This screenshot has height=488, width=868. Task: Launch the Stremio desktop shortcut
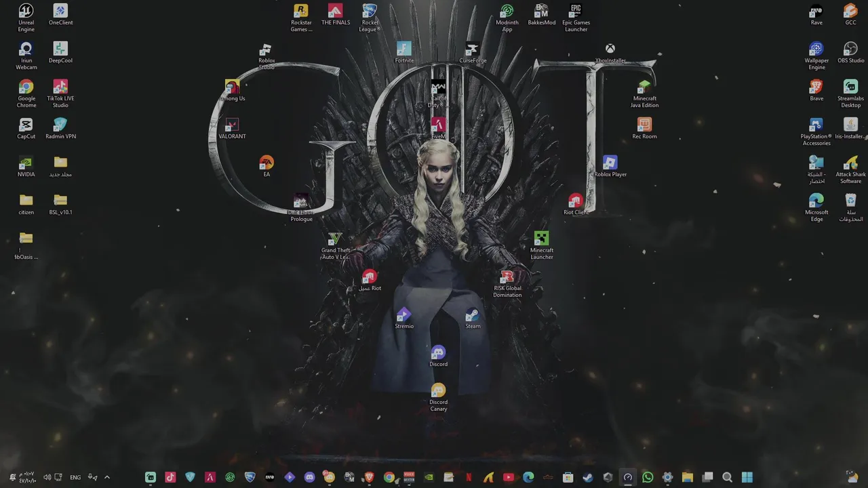(x=404, y=319)
